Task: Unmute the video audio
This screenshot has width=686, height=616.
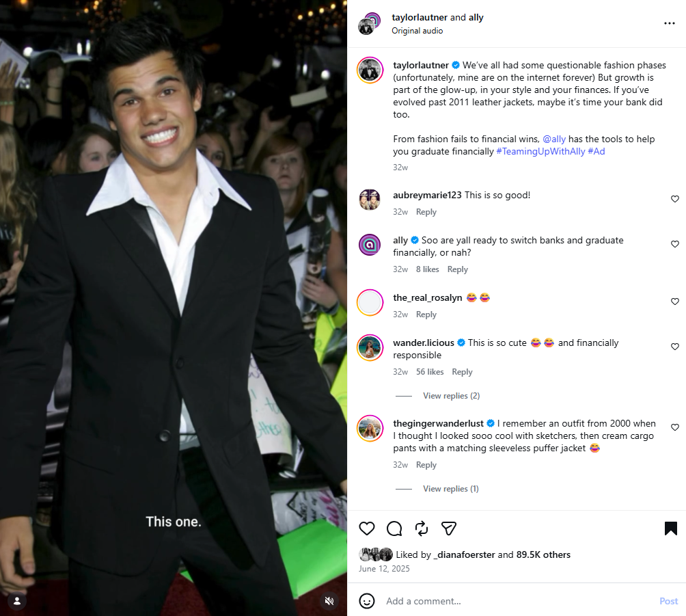Action: point(329,601)
